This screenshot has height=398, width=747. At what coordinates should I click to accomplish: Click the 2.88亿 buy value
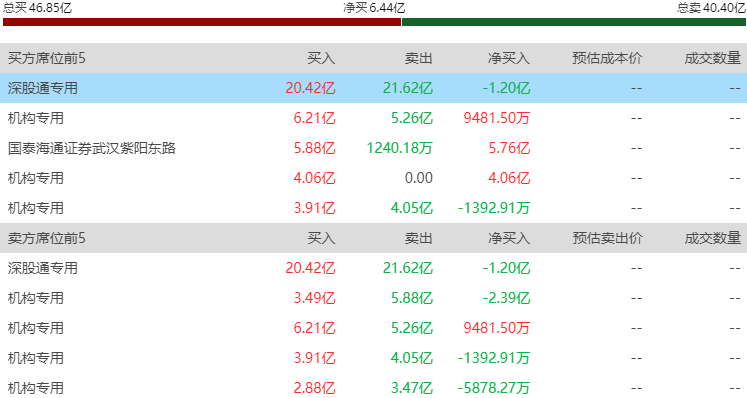(x=314, y=388)
